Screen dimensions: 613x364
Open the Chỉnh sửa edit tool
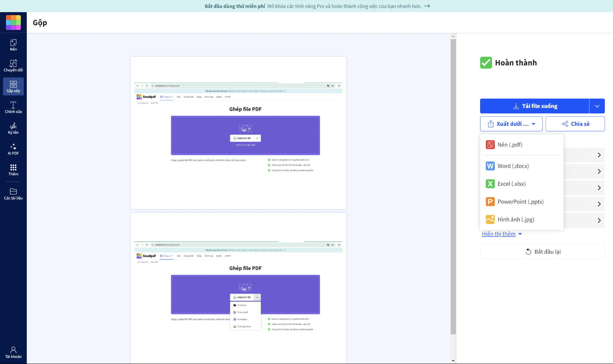13,107
